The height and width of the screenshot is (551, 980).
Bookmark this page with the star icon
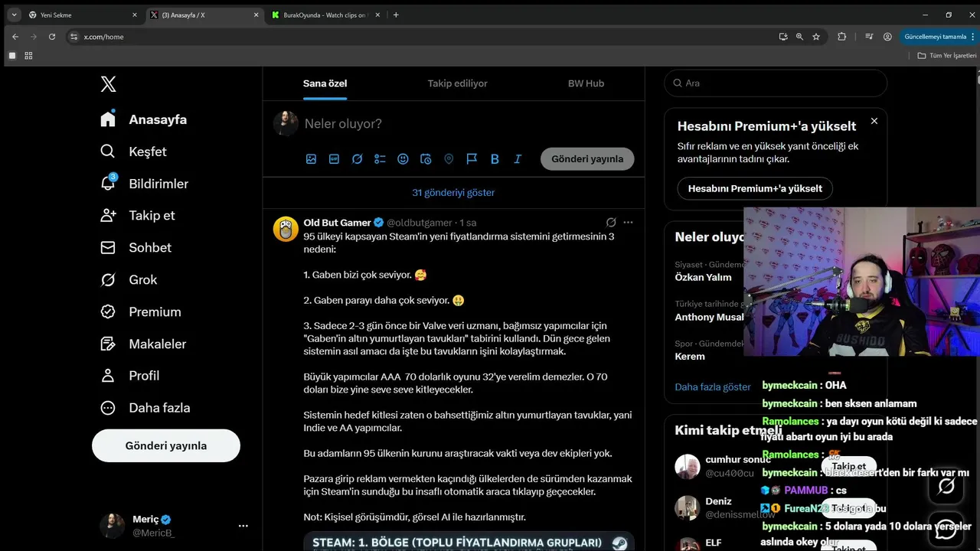pos(816,37)
